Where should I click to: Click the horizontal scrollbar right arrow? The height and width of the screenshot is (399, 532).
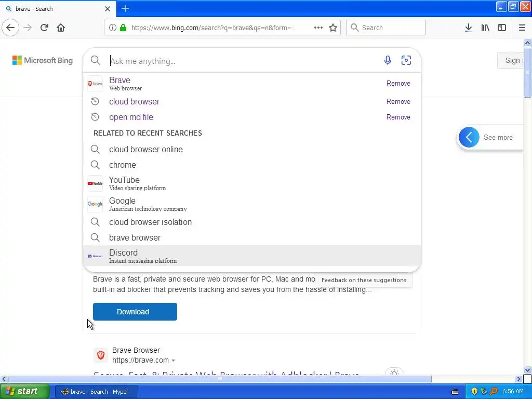point(518,379)
